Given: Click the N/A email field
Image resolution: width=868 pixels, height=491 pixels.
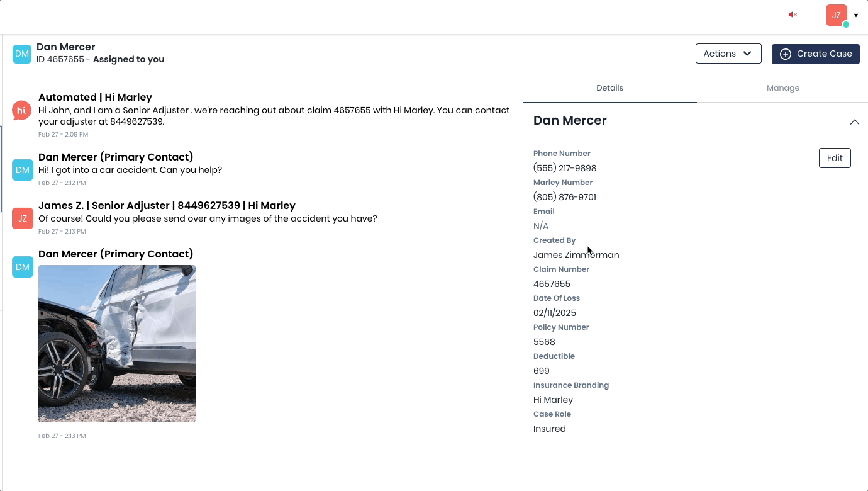Looking at the screenshot, I should pyautogui.click(x=540, y=225).
